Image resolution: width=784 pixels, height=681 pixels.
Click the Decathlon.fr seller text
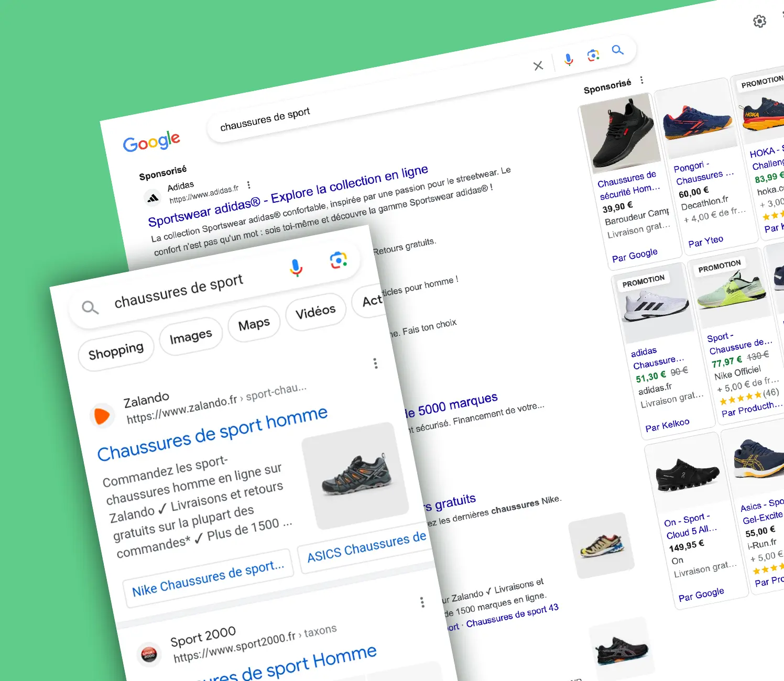705,203
